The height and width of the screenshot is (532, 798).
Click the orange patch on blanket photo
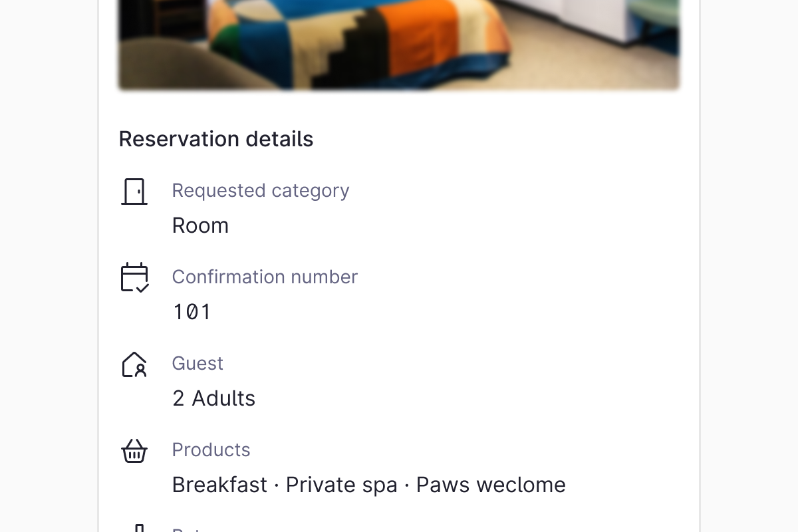426,40
